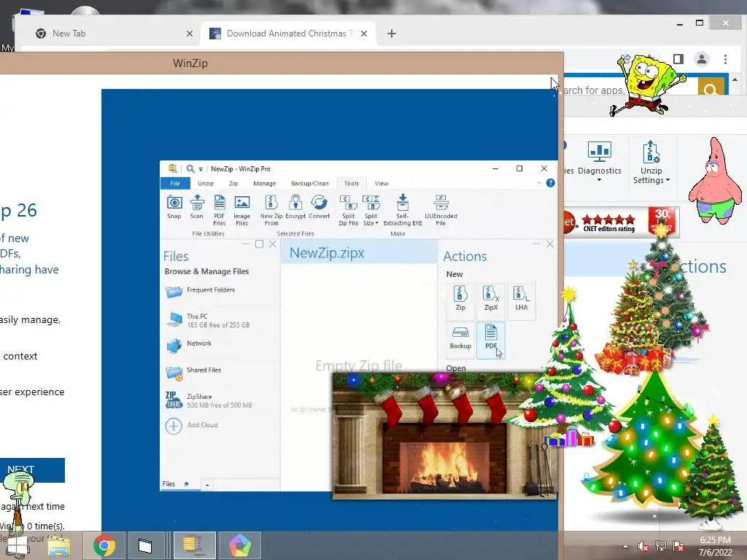Switch to the Zip ribbon tab
747x560 pixels.
(x=233, y=183)
